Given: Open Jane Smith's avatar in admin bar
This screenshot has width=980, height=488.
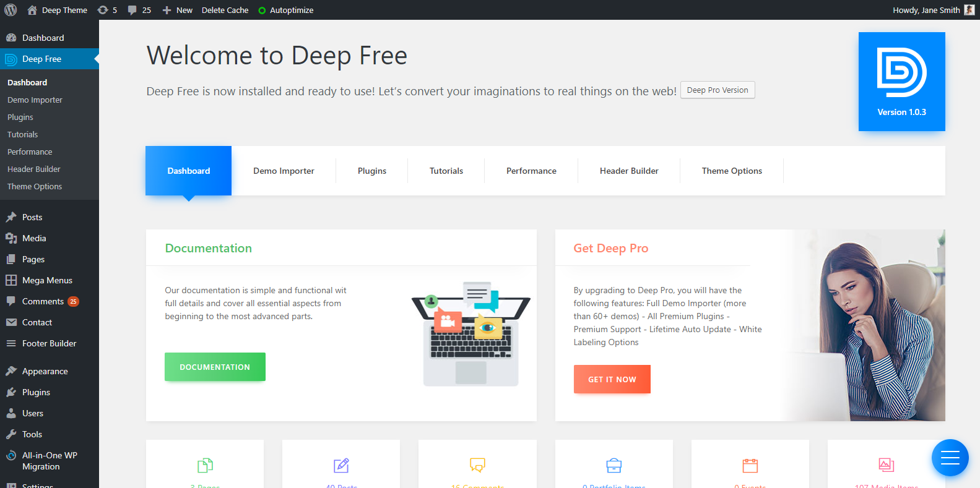Looking at the screenshot, I should [x=969, y=10].
